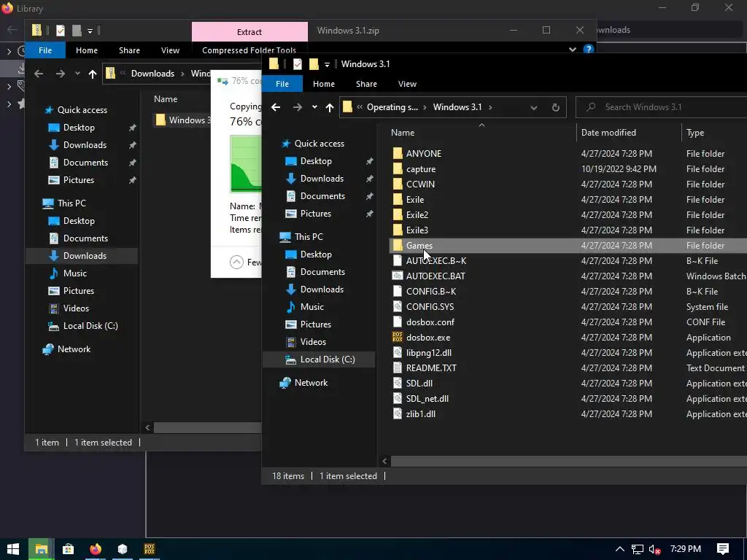The width and height of the screenshot is (747, 560).
Task: Select CONFIG.SYS system file
Action: click(x=430, y=307)
